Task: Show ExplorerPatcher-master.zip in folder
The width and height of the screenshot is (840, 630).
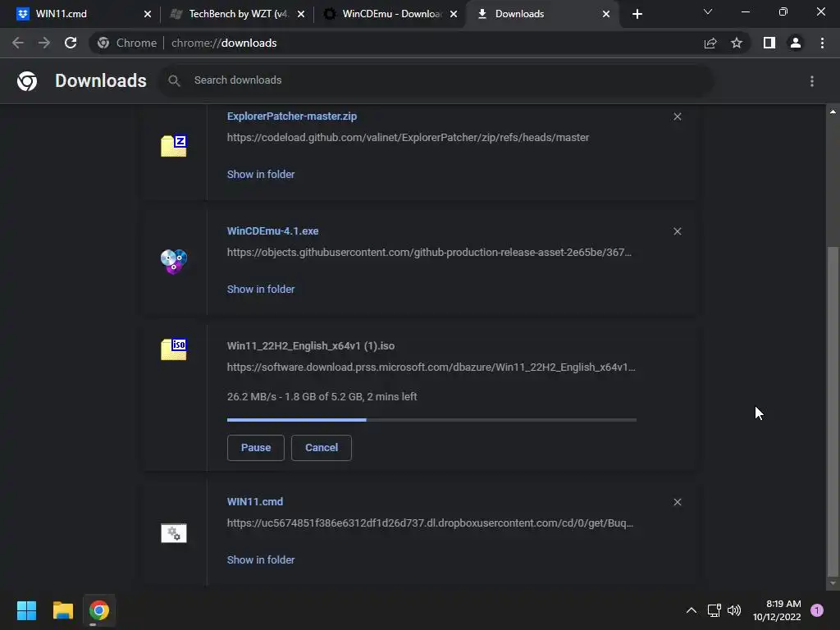Action: (x=261, y=174)
